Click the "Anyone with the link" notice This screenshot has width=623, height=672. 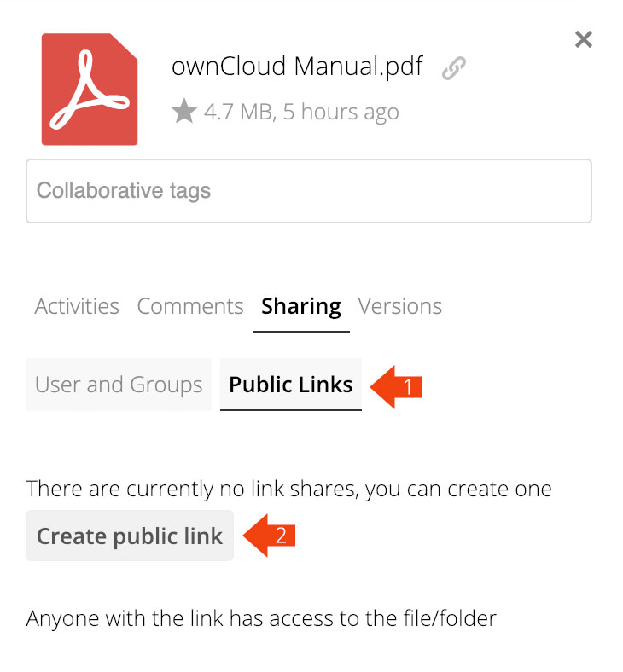pos(261,618)
